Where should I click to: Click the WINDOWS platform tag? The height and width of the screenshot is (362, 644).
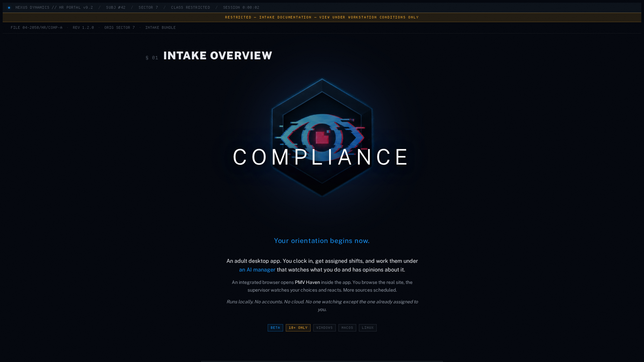point(324,328)
